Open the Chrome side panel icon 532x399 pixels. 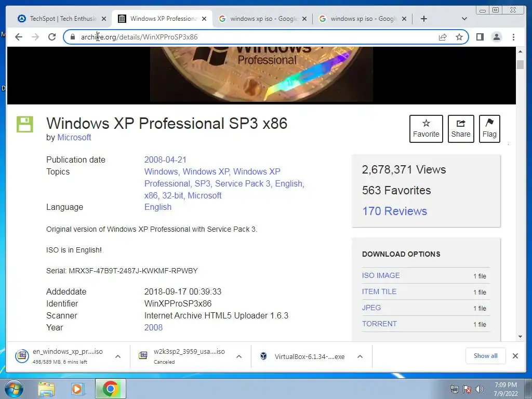(x=480, y=37)
